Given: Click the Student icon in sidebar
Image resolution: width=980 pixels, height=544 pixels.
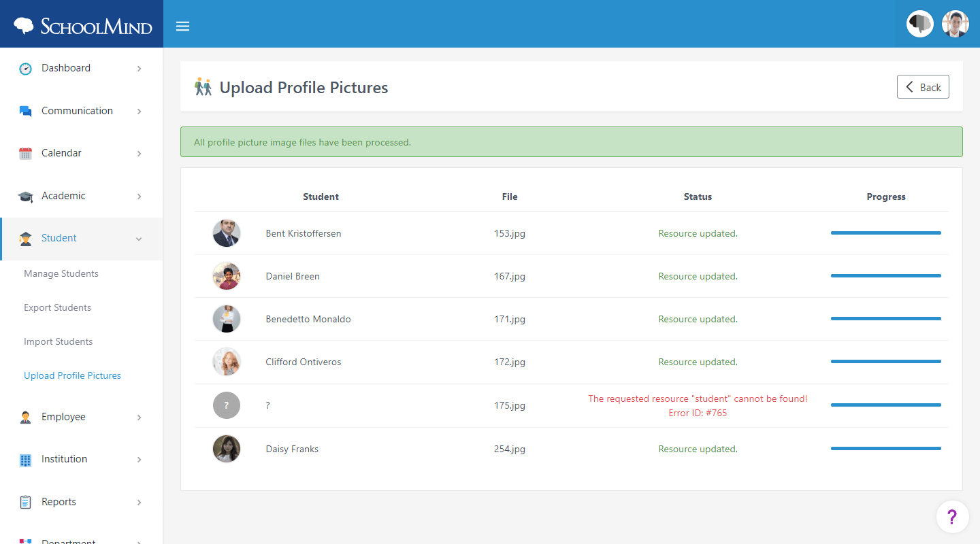Looking at the screenshot, I should pos(25,239).
